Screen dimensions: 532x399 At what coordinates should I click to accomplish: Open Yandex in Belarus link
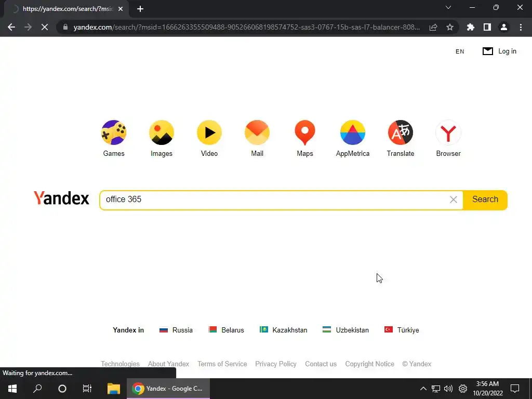click(227, 330)
